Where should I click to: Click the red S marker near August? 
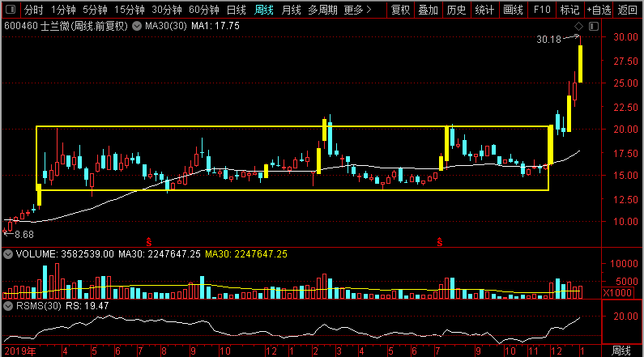(x=149, y=242)
